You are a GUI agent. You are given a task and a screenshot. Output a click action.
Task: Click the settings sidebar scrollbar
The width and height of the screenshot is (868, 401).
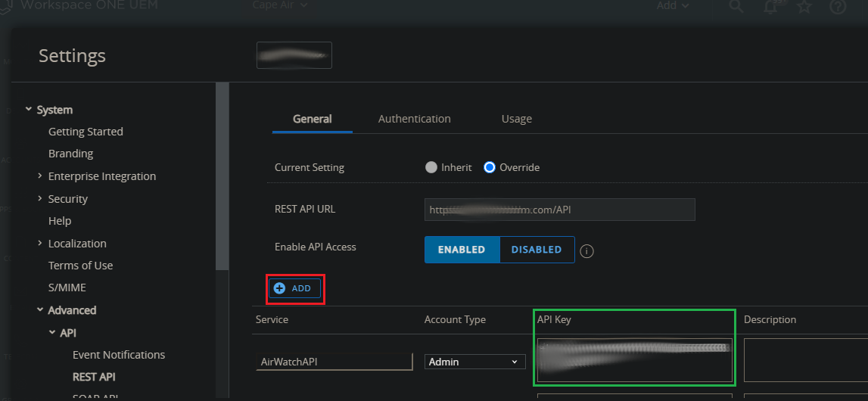tap(222, 176)
